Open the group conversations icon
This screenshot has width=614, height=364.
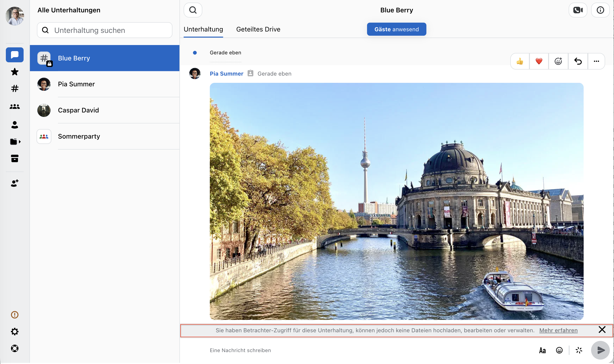click(15, 106)
